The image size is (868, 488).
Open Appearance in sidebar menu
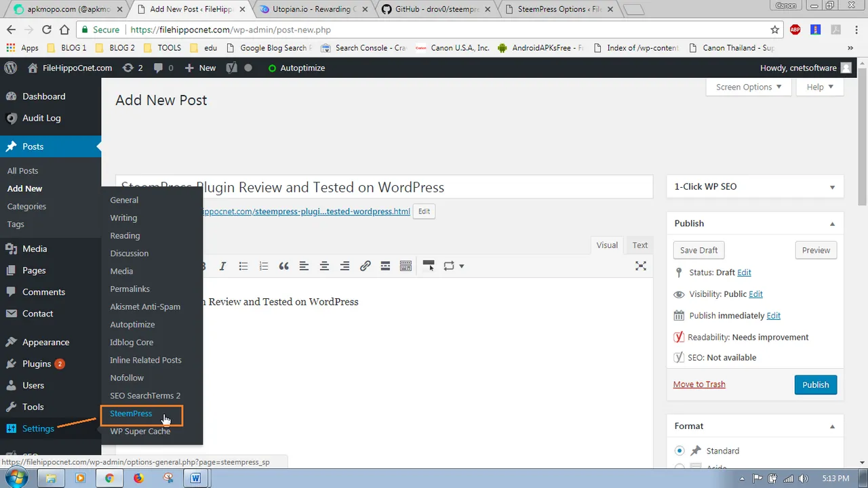point(45,342)
